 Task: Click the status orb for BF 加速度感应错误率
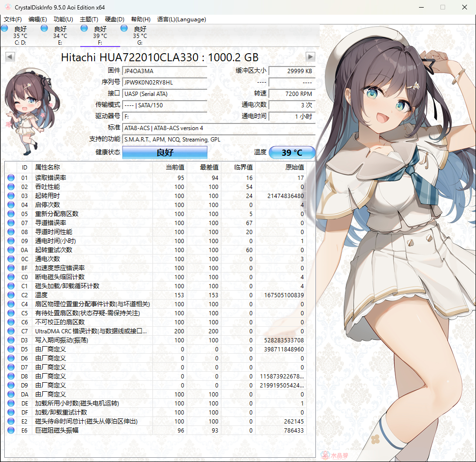11,268
